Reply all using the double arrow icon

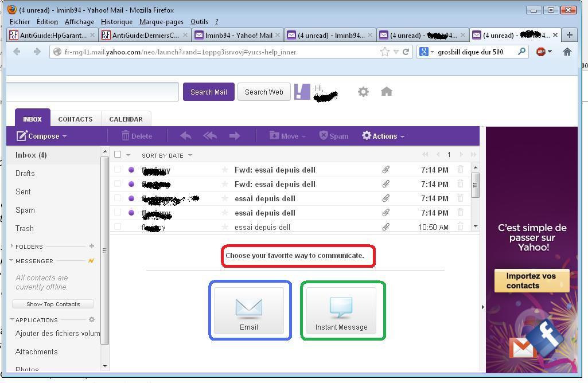tap(210, 136)
